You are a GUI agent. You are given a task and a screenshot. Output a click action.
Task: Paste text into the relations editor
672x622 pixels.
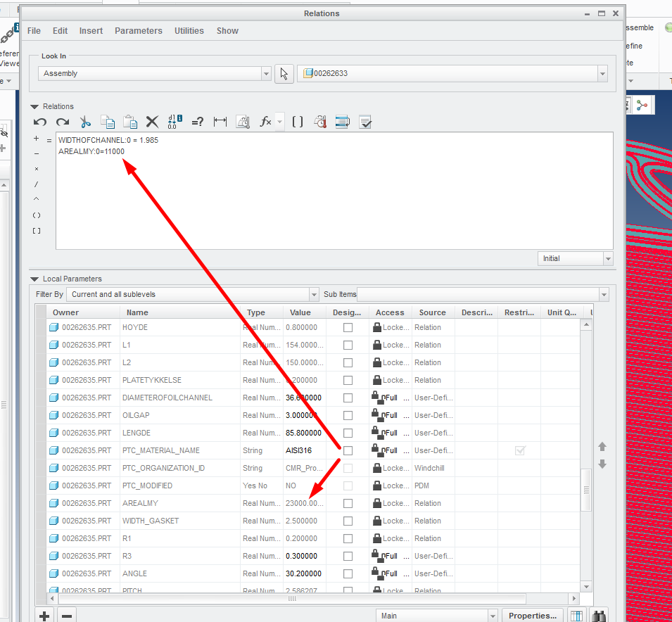tap(130, 122)
